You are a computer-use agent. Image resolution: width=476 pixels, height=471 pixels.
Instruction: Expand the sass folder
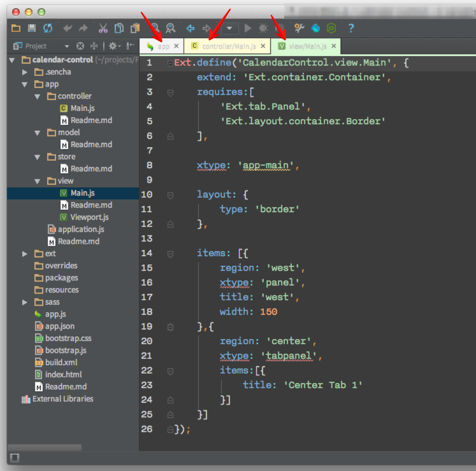[25, 302]
